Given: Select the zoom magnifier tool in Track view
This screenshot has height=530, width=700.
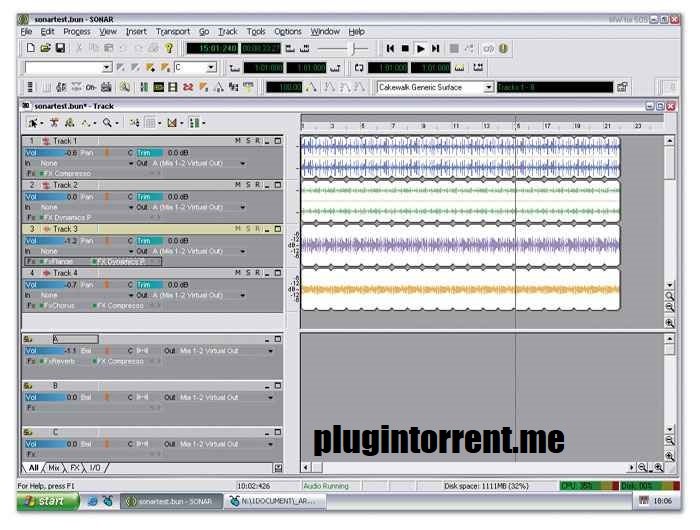Looking at the screenshot, I should pyautogui.click(x=107, y=123).
